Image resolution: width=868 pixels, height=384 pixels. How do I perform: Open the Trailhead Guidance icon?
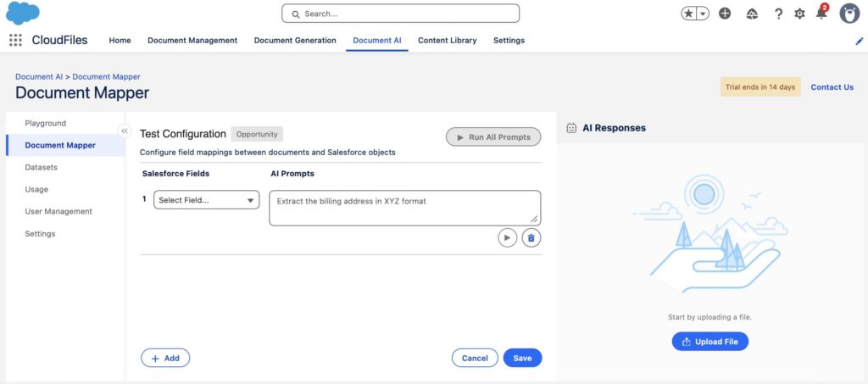(752, 14)
